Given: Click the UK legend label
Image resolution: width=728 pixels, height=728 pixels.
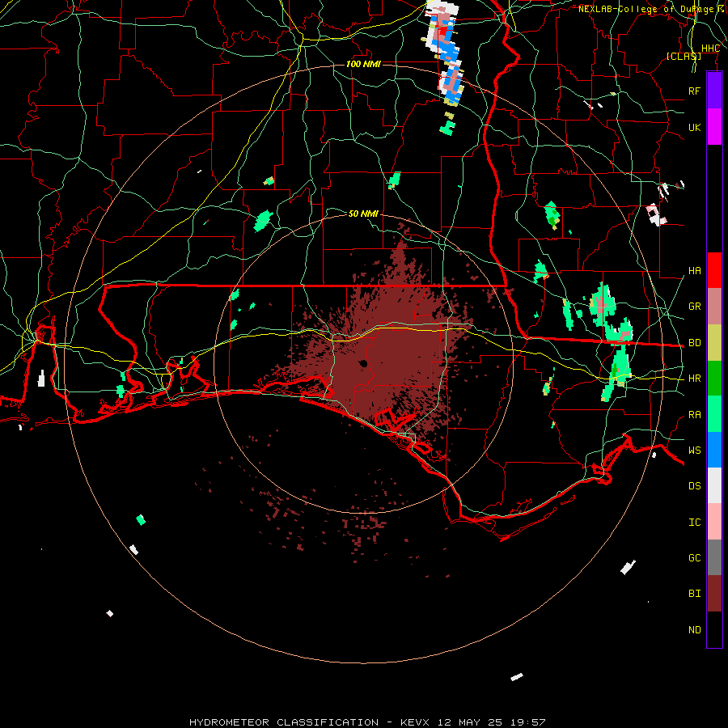Looking at the screenshot, I should (694, 127).
